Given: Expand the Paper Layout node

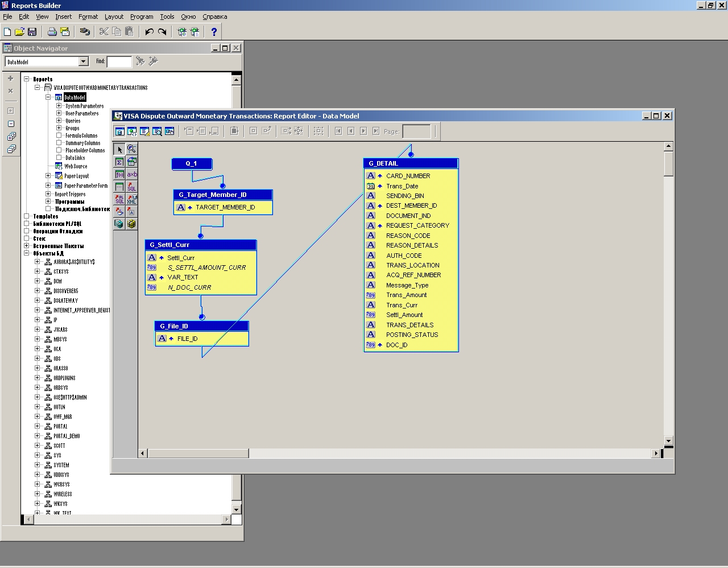Looking at the screenshot, I should tap(49, 176).
